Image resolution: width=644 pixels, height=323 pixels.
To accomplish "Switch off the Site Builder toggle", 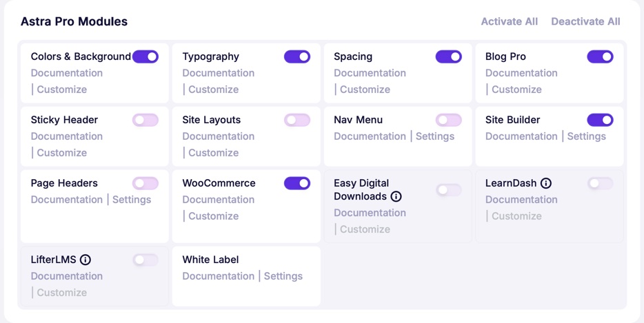I will (x=600, y=121).
